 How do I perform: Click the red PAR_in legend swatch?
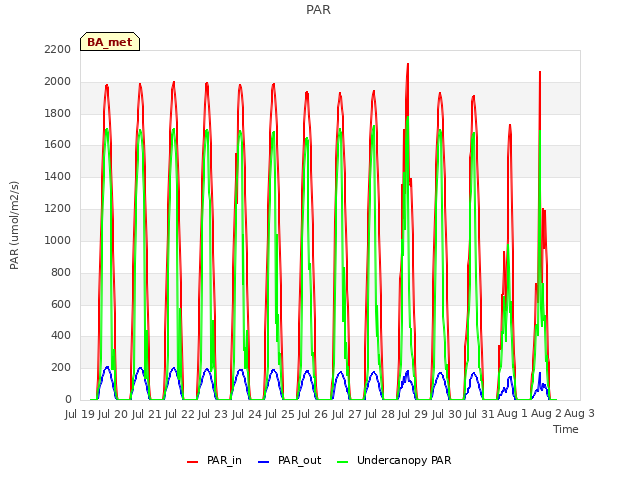(192, 462)
